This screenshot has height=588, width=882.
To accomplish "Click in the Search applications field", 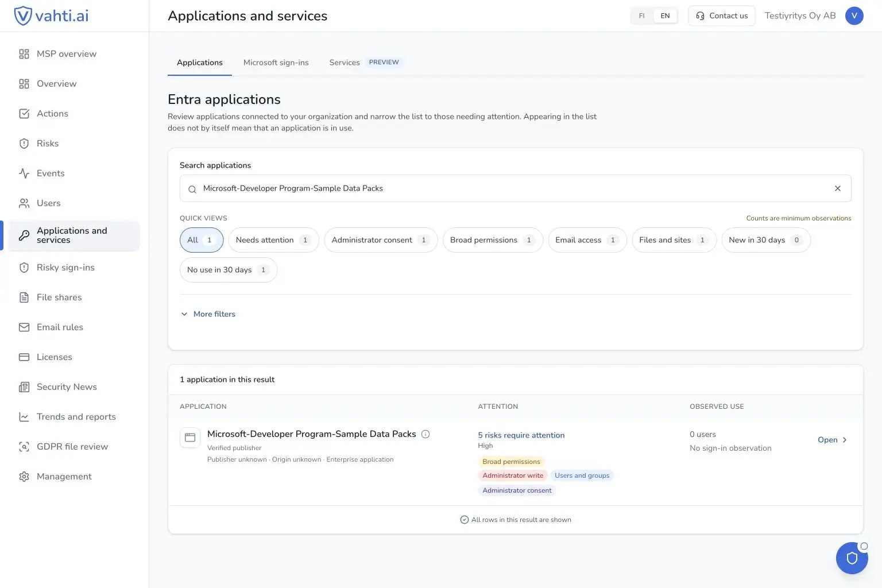I will click(516, 188).
